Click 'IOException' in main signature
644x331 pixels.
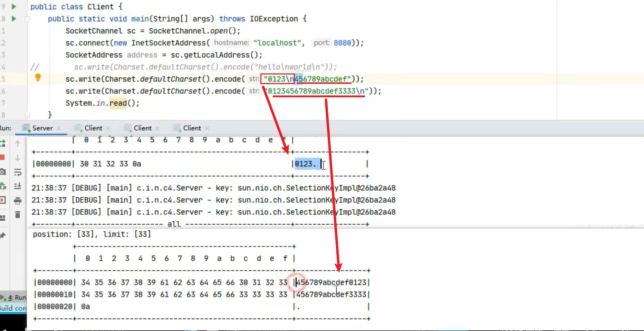(x=274, y=19)
